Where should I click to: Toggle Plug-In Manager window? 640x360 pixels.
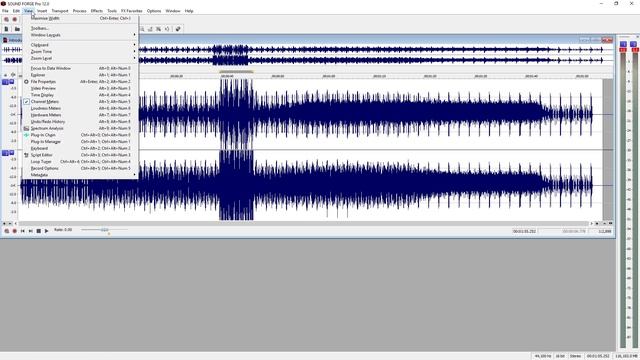(80, 142)
